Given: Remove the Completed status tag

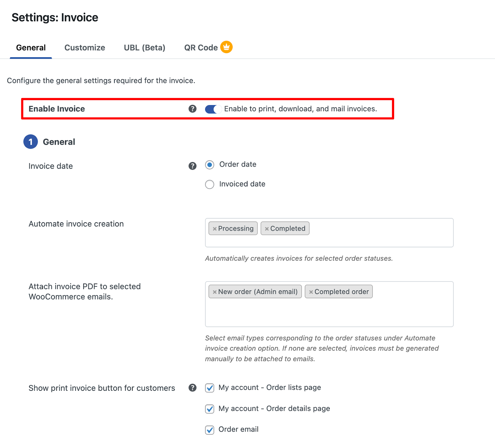Looking at the screenshot, I should tap(267, 228).
